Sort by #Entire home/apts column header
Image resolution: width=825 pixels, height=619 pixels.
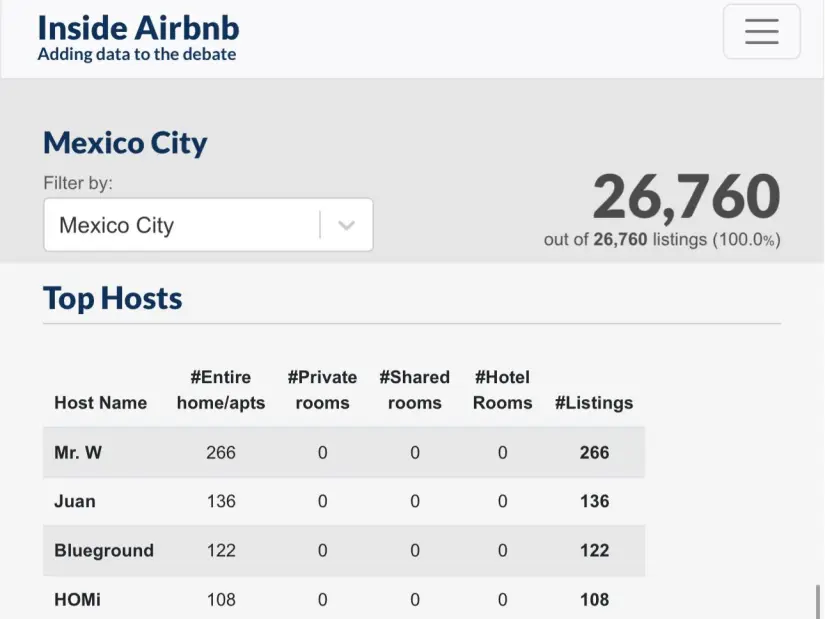pyautogui.click(x=221, y=390)
